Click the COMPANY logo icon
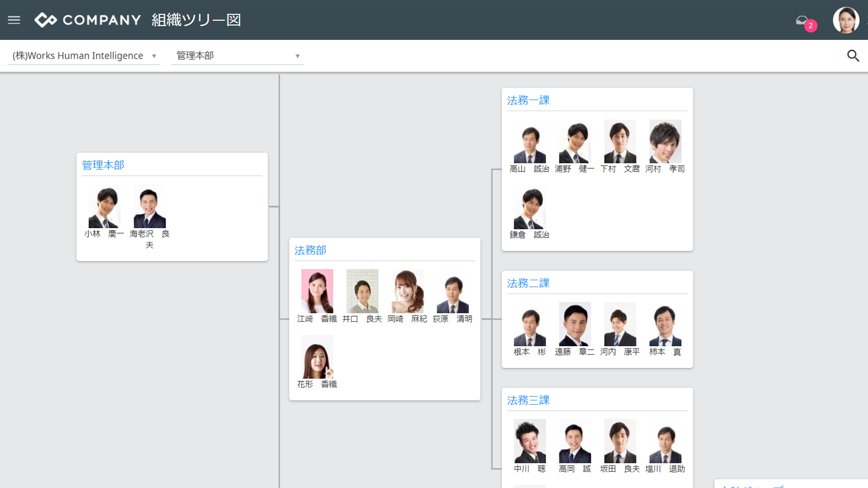Viewport: 868px width, 488px height. (x=45, y=20)
